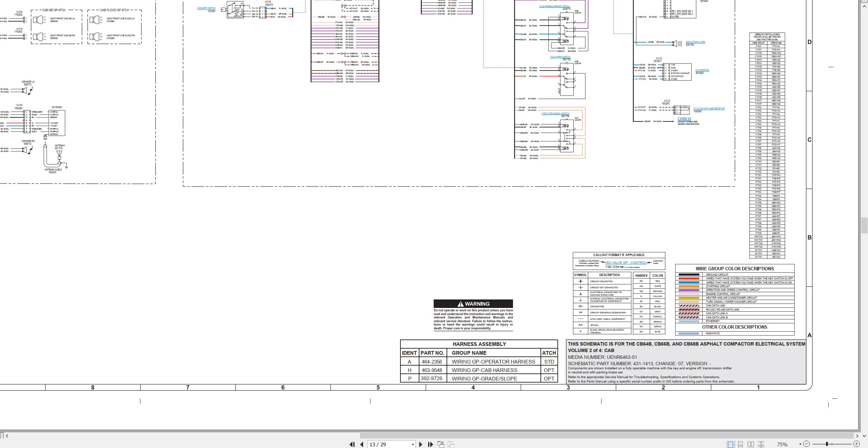This screenshot has height=448, width=868.
Task: Open the 75% zoom level dropdown
Action: click(x=800, y=444)
